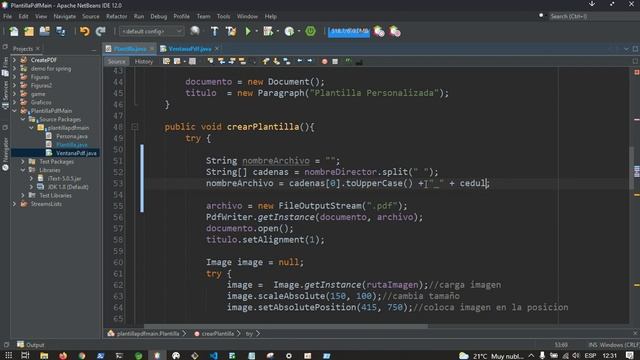640x360 pixels.
Task: Click the garbage collection memory bar
Action: 349,31
